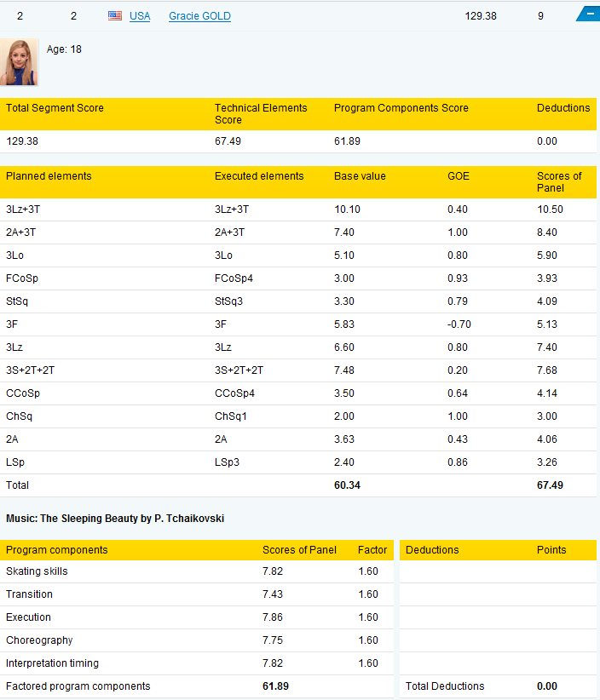Click the Skating skills component row
Screen dimensions: 600x700
(197, 571)
